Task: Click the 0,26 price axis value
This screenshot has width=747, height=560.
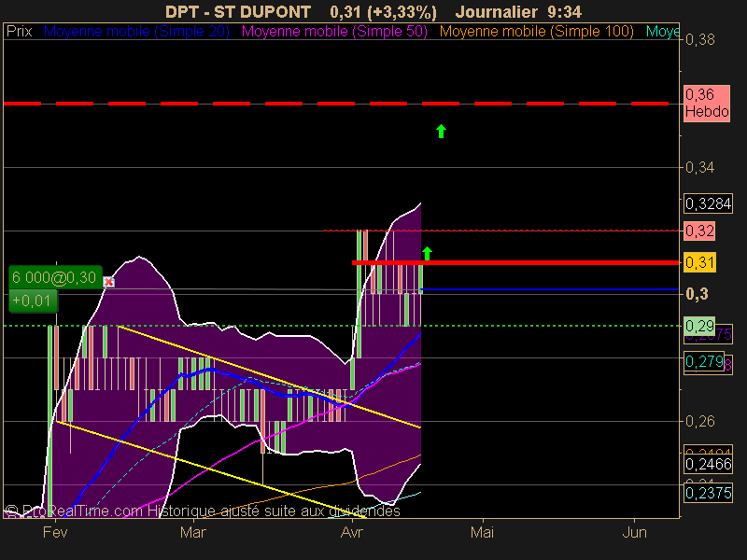Action: tap(699, 422)
